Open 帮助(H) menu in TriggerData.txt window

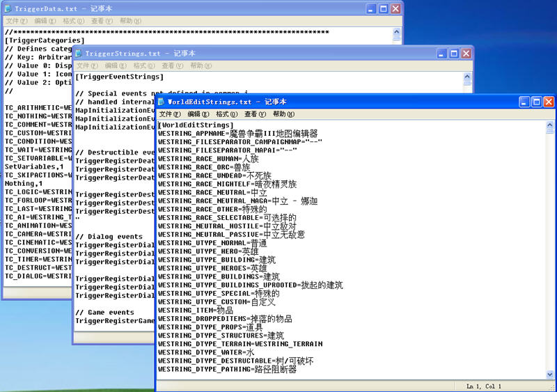point(130,21)
